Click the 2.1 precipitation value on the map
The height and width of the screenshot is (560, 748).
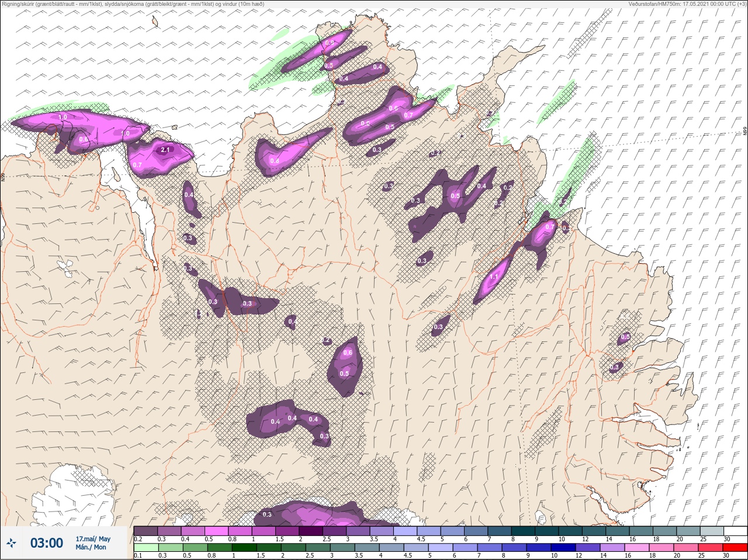click(165, 150)
